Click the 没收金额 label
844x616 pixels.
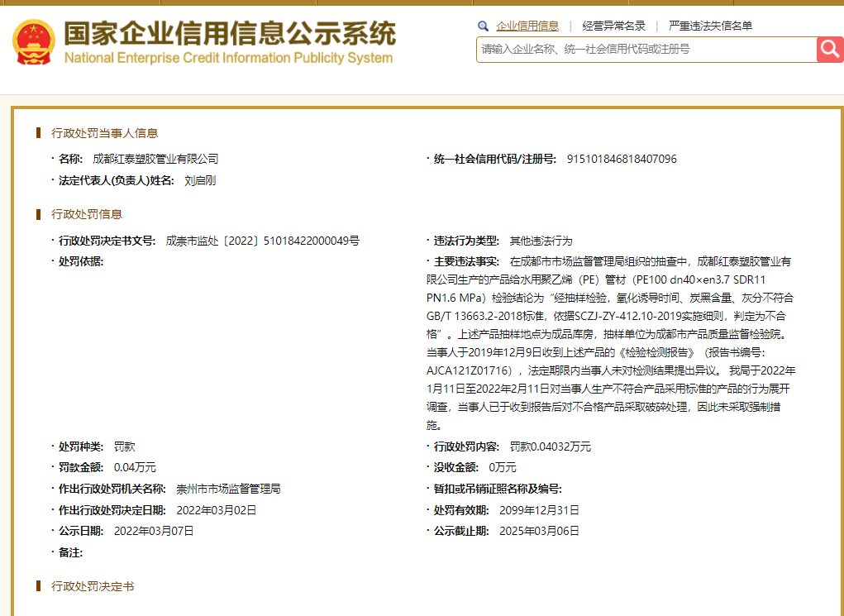(456, 467)
